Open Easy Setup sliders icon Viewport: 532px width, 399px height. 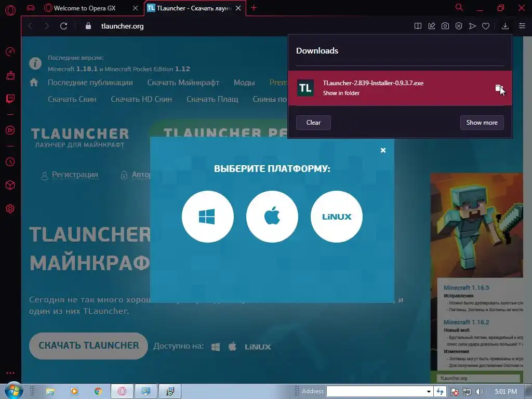pos(522,26)
